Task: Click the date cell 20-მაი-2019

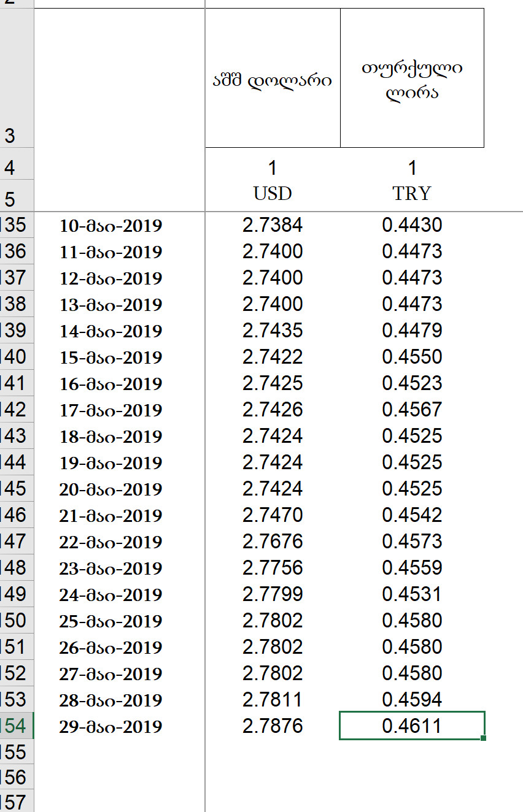Action: [x=111, y=489]
